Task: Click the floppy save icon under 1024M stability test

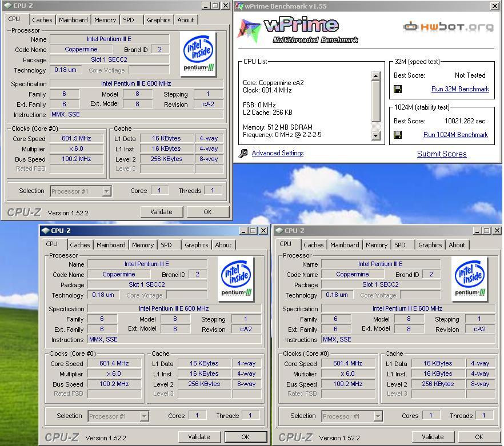Action: (x=398, y=135)
